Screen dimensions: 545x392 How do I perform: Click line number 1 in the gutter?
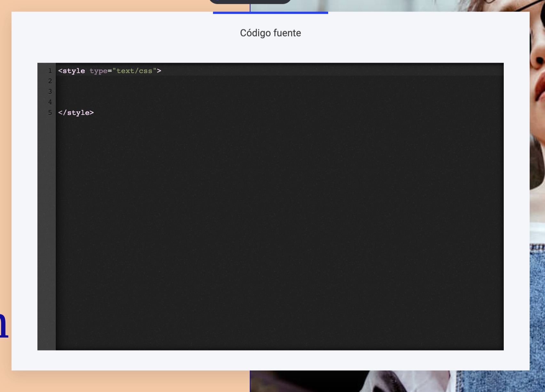[x=50, y=71]
